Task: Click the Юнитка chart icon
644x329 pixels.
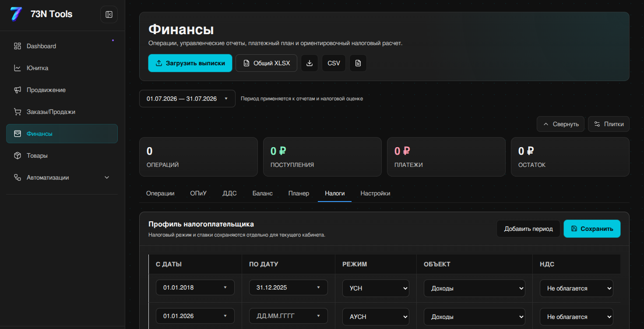Action: click(18, 68)
